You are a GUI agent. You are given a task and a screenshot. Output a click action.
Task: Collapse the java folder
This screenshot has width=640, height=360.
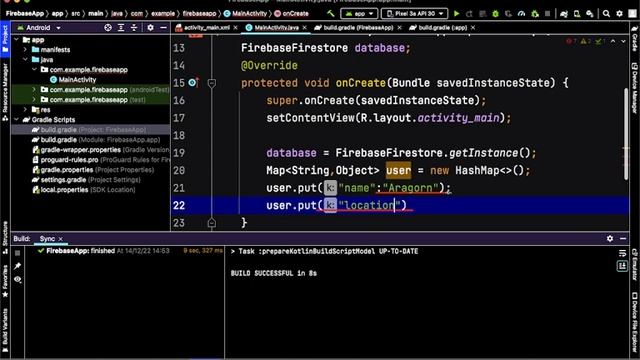click(x=25, y=60)
